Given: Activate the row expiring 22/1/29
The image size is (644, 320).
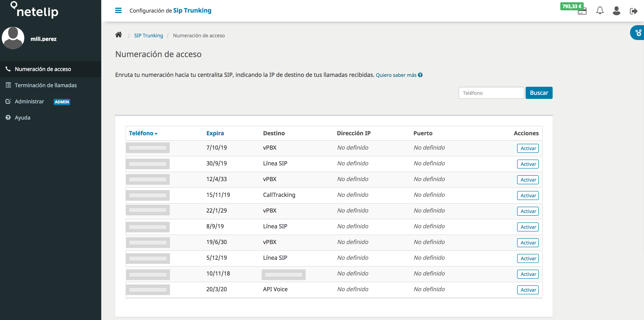Looking at the screenshot, I should (528, 211).
